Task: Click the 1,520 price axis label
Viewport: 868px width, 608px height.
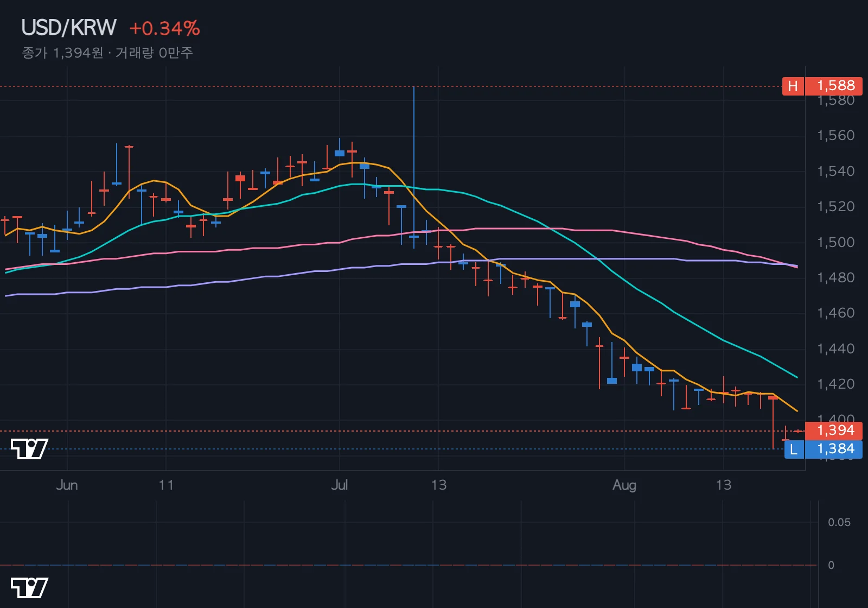Action: [835, 206]
